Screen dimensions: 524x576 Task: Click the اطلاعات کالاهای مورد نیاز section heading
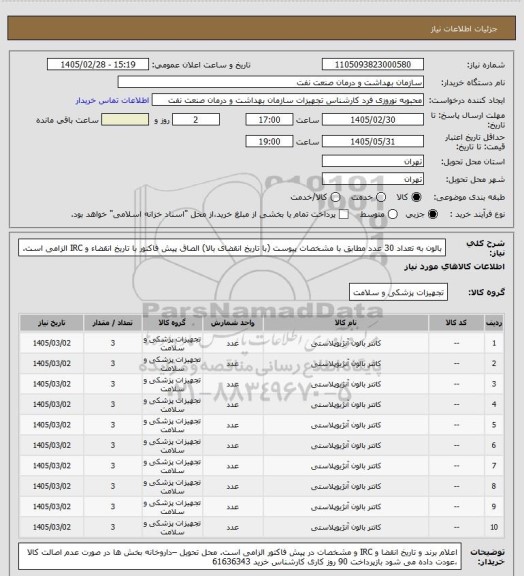click(454, 267)
